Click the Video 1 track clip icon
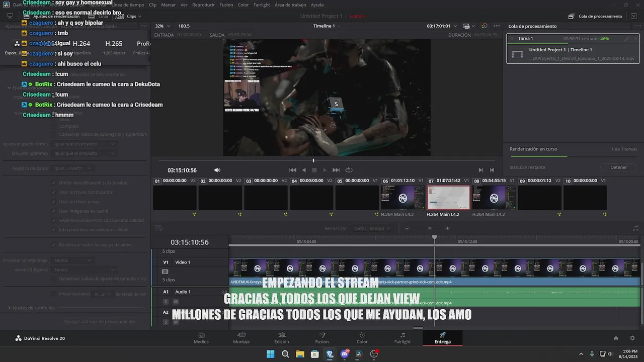This screenshot has height=362, width=644. point(165,271)
